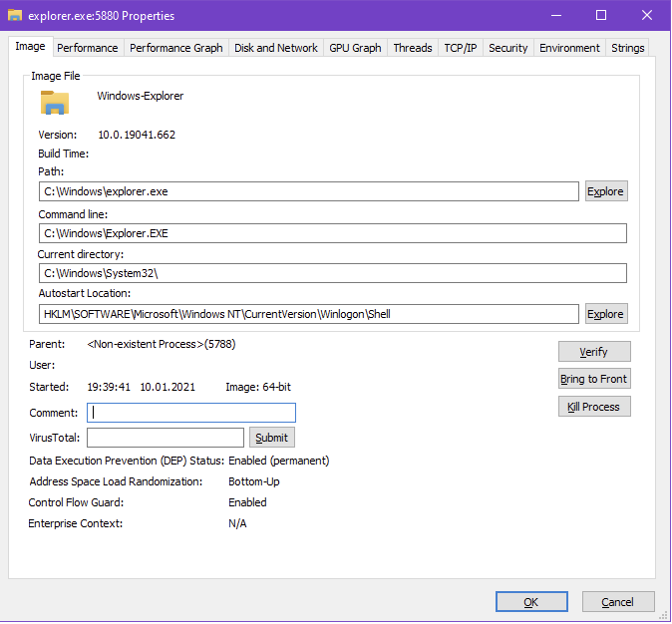Select the Disk and Network tab
Screen dimensions: 672x624
click(276, 48)
